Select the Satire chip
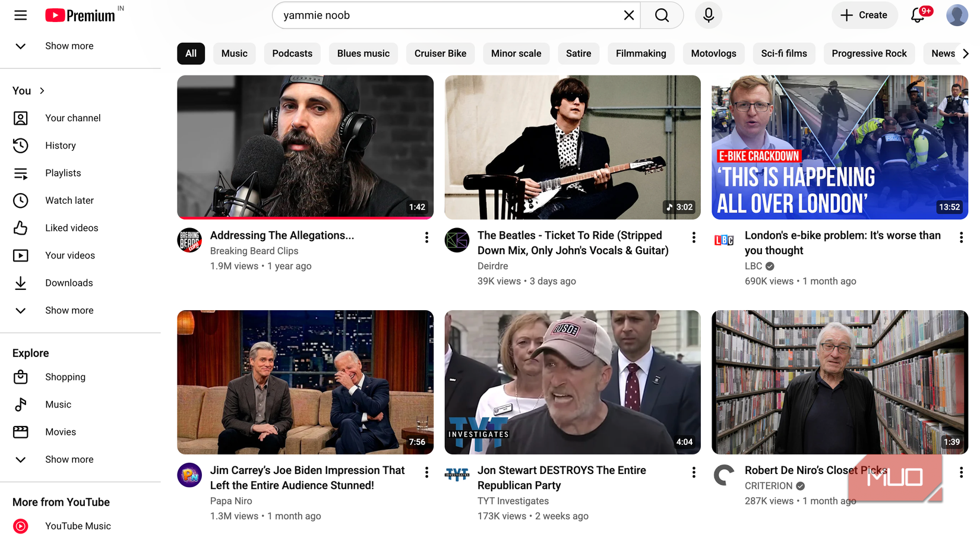 (x=578, y=53)
